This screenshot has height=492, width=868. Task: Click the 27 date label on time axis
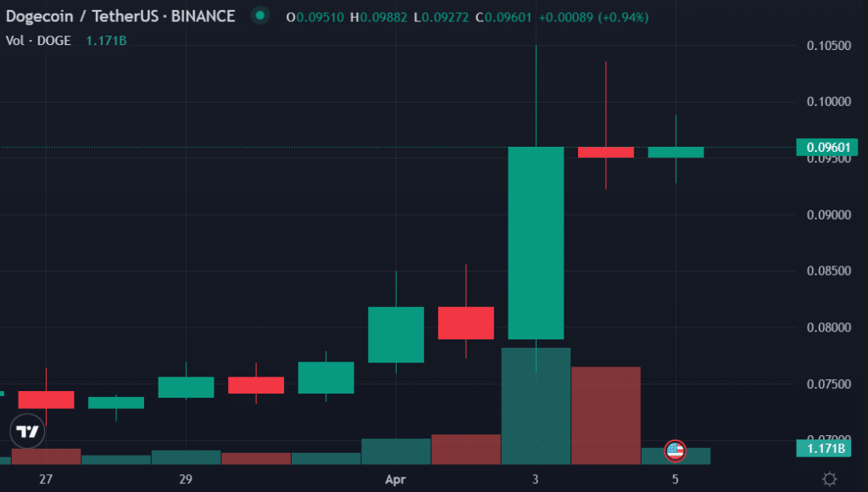click(x=46, y=478)
